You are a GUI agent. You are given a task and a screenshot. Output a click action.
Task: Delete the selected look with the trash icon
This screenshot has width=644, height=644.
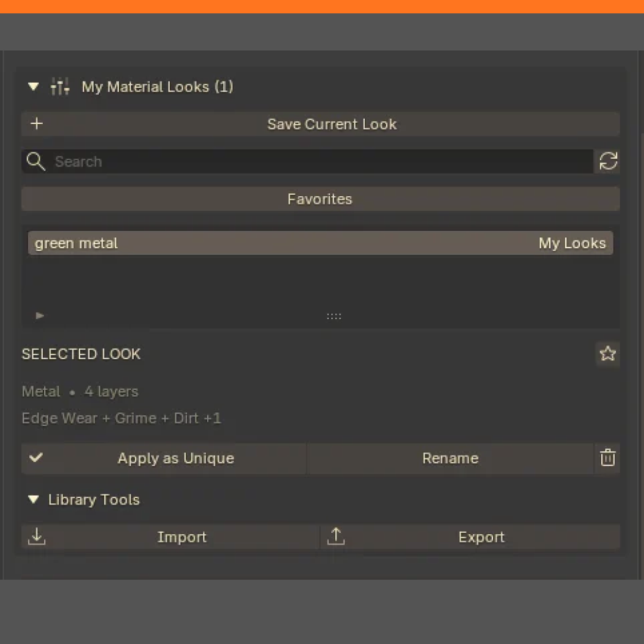607,458
